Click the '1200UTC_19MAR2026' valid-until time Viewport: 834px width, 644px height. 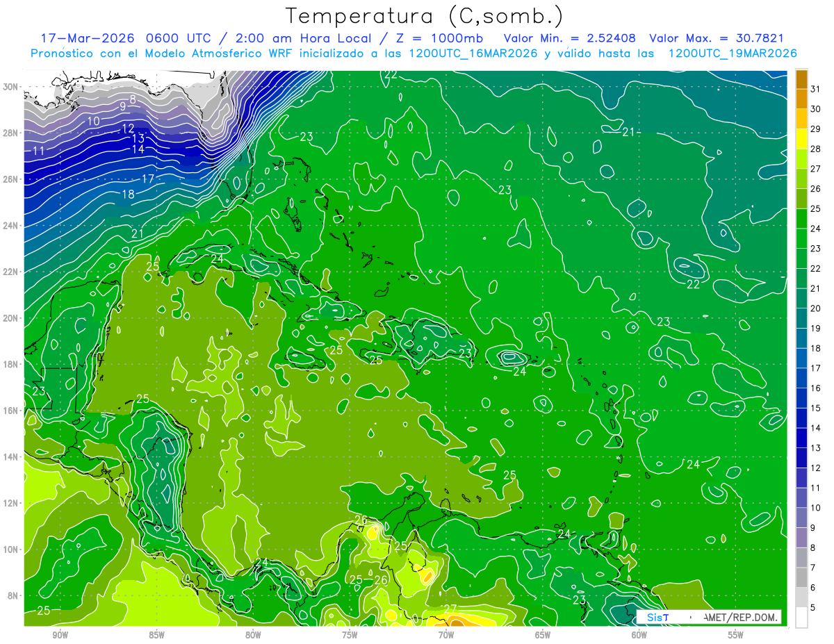pyautogui.click(x=733, y=53)
